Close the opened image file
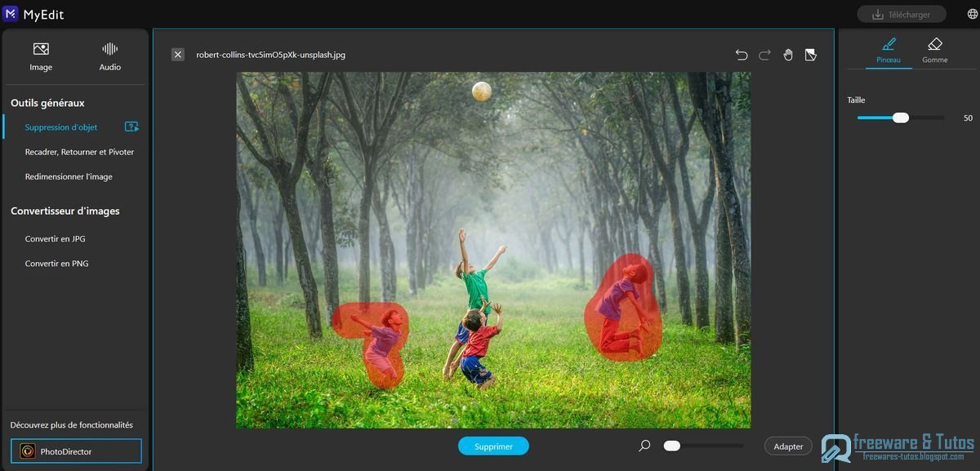 pyautogui.click(x=178, y=55)
